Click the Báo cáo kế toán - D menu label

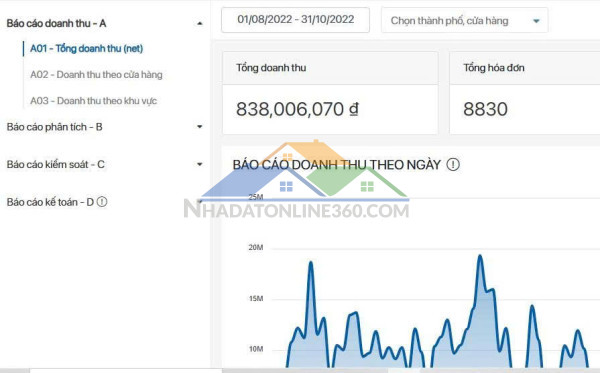tap(50, 202)
